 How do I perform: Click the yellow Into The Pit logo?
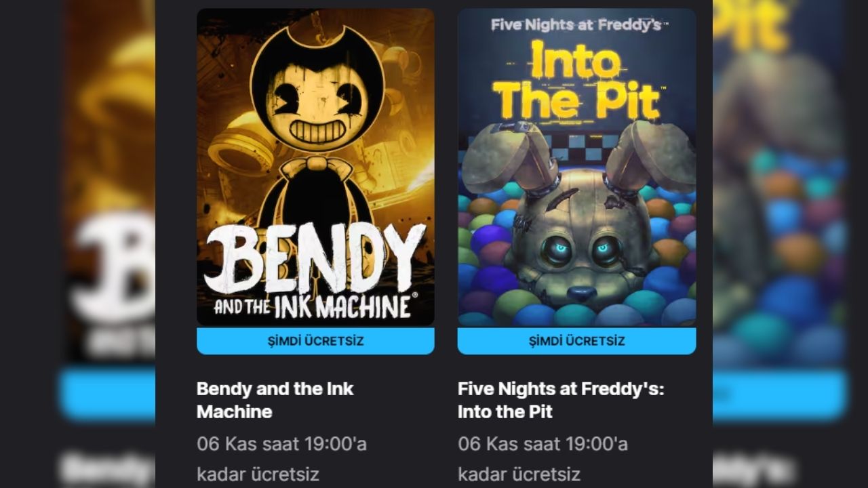click(576, 81)
